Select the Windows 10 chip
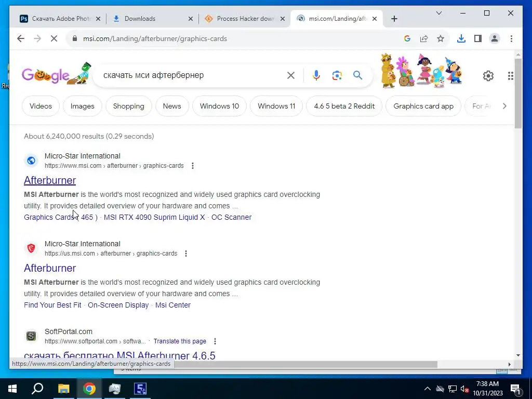This screenshot has height=399, width=532. point(220,106)
